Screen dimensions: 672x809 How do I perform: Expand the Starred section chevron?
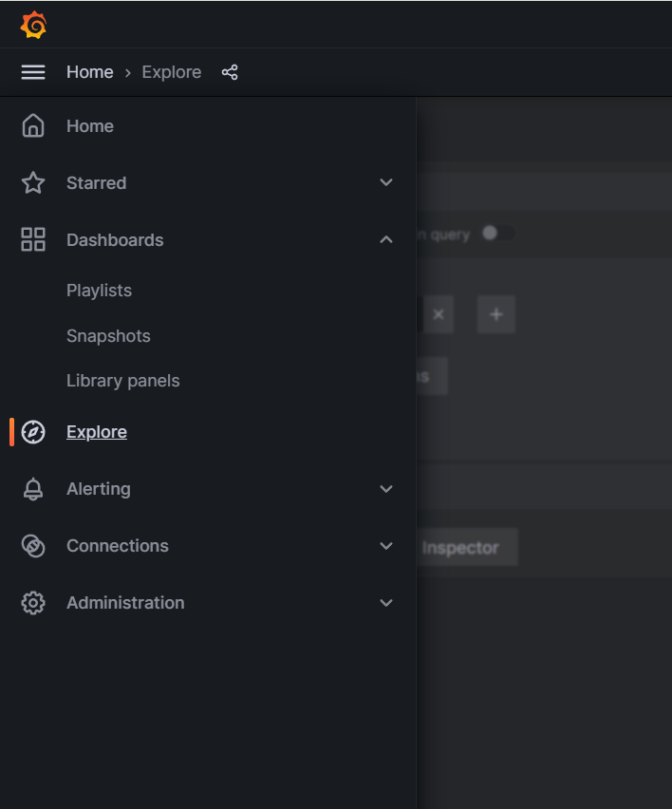(x=386, y=183)
